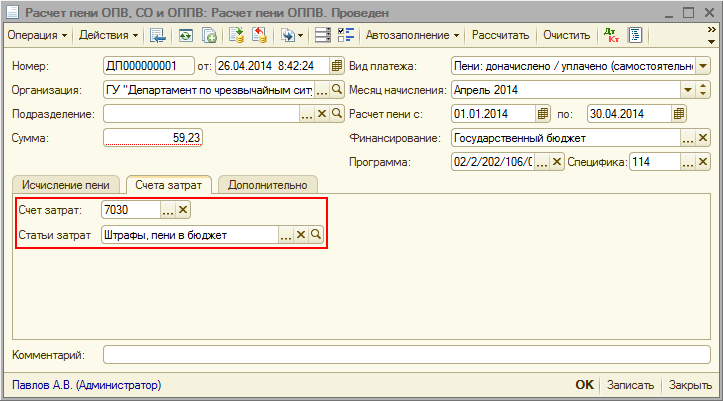The width and height of the screenshot is (723, 401).
Task: Open calendar picker beside document date field
Action: [x=336, y=66]
